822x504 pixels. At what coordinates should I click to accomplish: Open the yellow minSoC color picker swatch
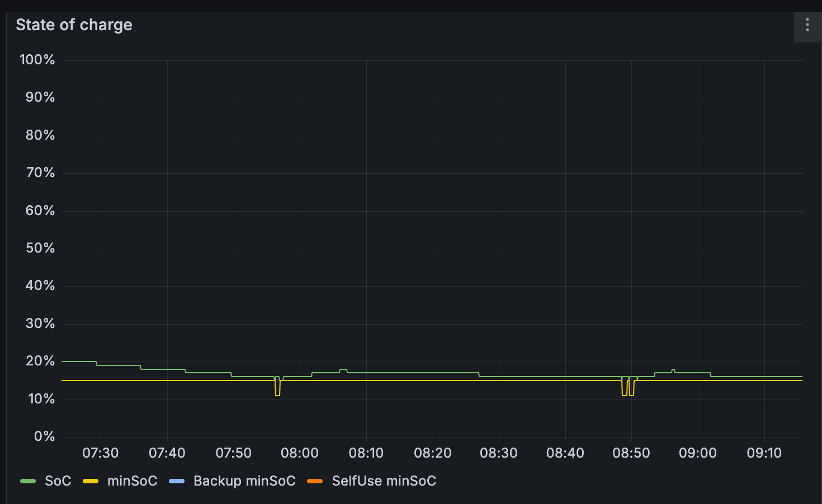pyautogui.click(x=91, y=481)
